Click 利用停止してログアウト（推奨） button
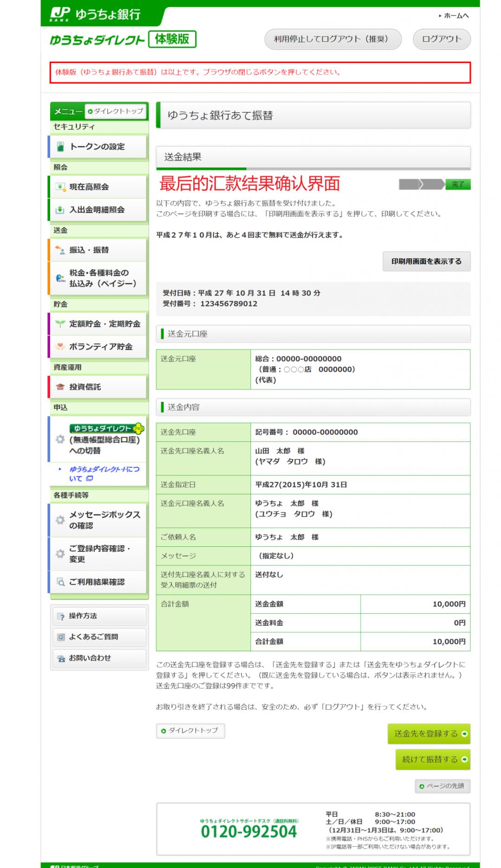The image size is (501, 868). pyautogui.click(x=333, y=39)
